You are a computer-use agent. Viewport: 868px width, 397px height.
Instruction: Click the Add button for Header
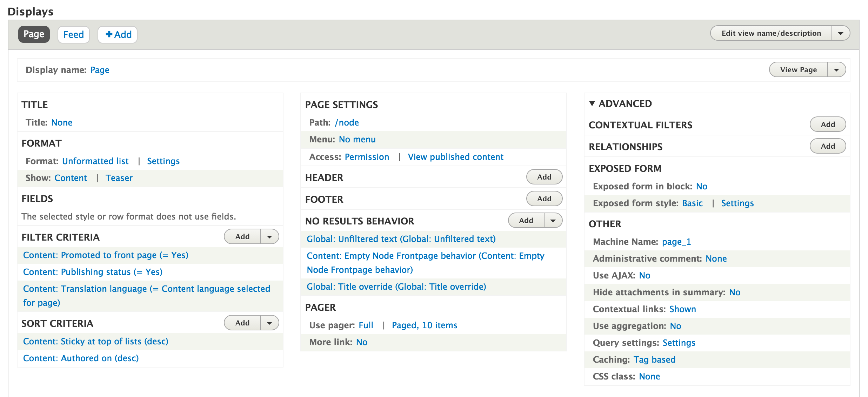tap(544, 177)
